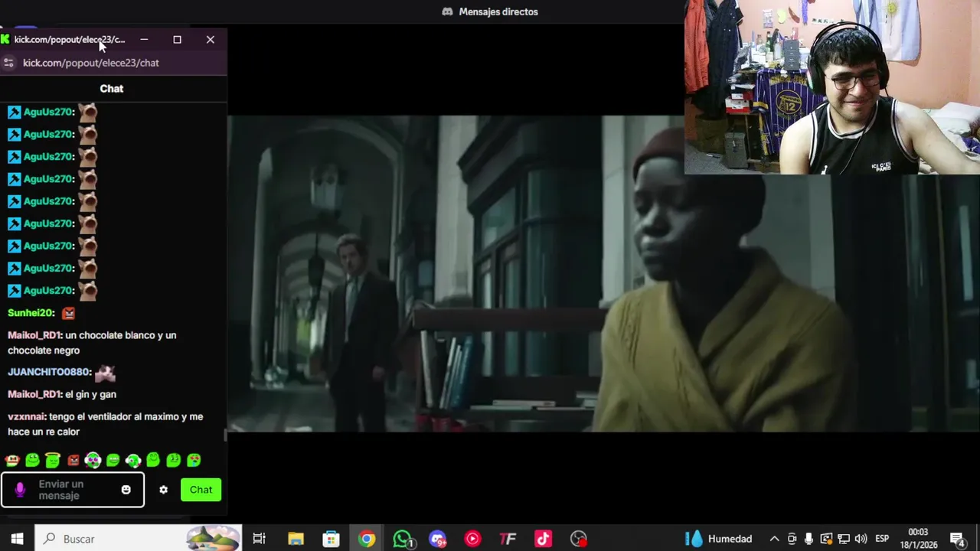
Task: Pick the halo frog emote
Action: 53,460
